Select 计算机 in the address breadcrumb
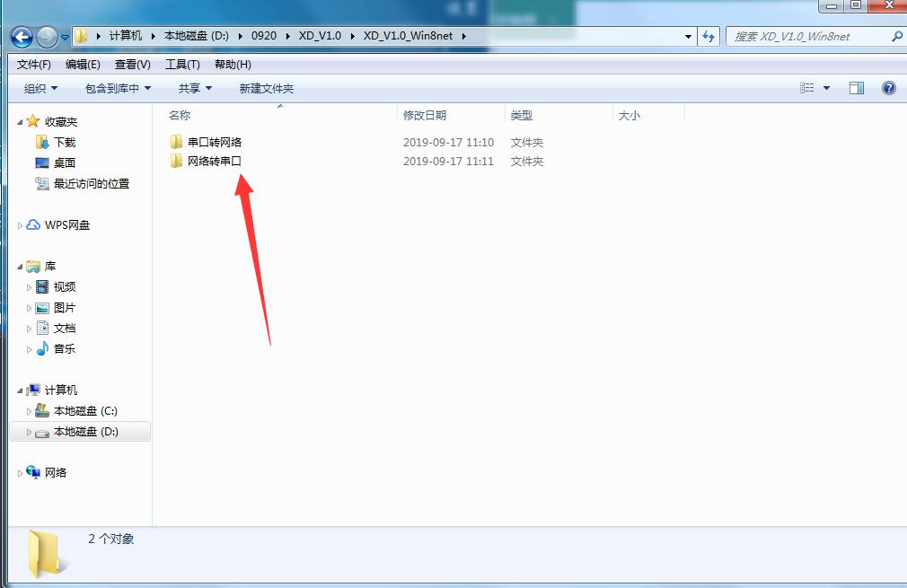Image resolution: width=907 pixels, height=588 pixels. (x=126, y=36)
